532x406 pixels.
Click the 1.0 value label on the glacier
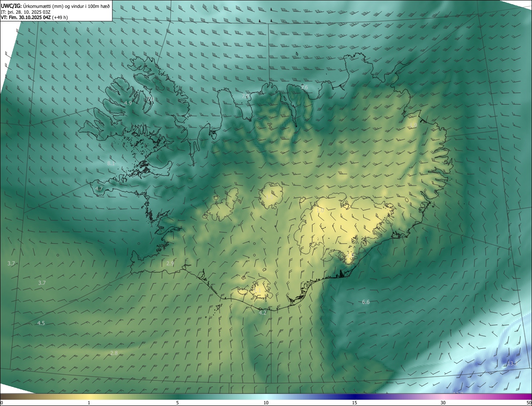[320, 210]
